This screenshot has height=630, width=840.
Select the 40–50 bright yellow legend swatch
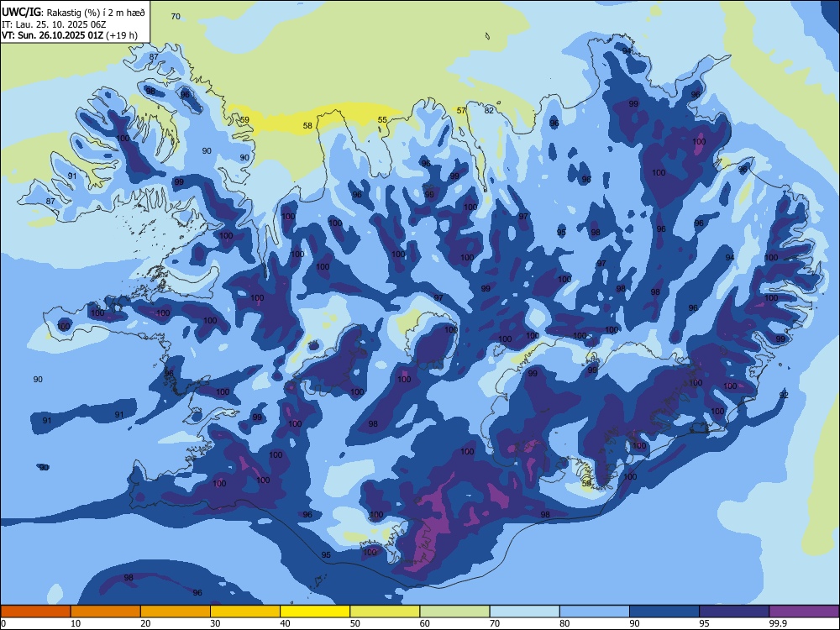tap(315, 612)
